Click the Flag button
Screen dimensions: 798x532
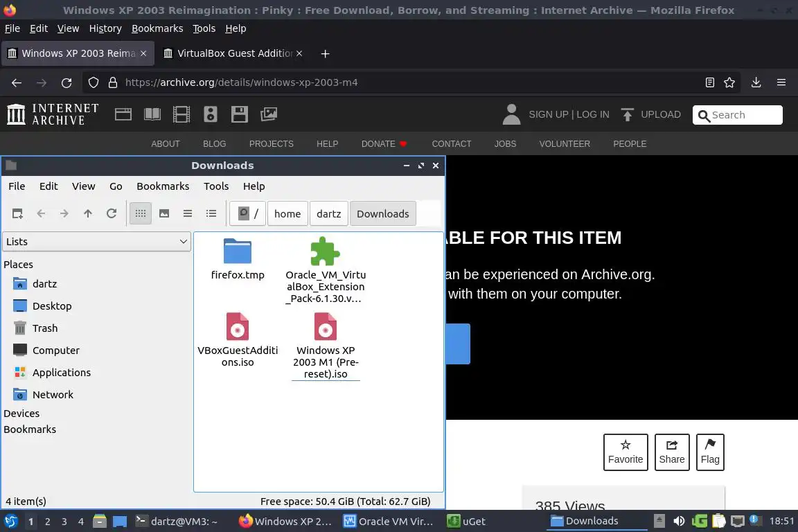[710, 452]
